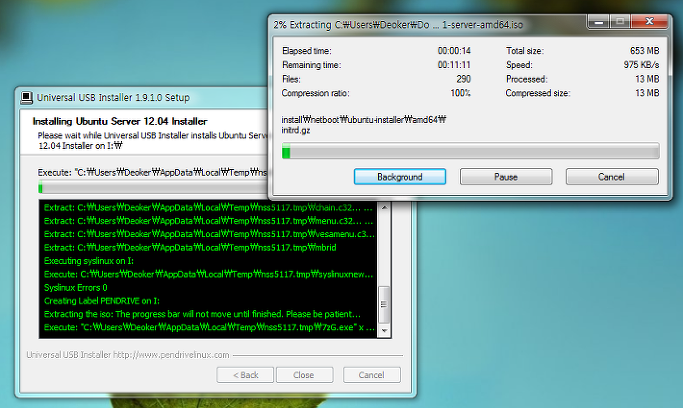Click the 'Syslinux Errors 0' log line
The width and height of the screenshot is (683, 408).
pos(75,287)
